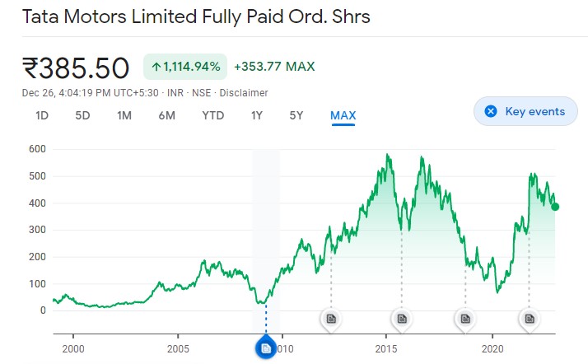This screenshot has width=588, height=364.
Task: Switch chart to 6M range
Action: tap(166, 115)
